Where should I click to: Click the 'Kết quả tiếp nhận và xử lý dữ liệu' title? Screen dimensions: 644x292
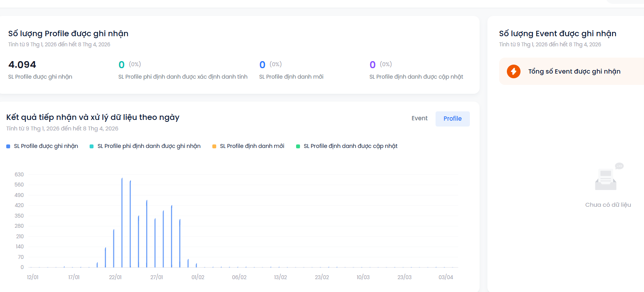tap(93, 117)
